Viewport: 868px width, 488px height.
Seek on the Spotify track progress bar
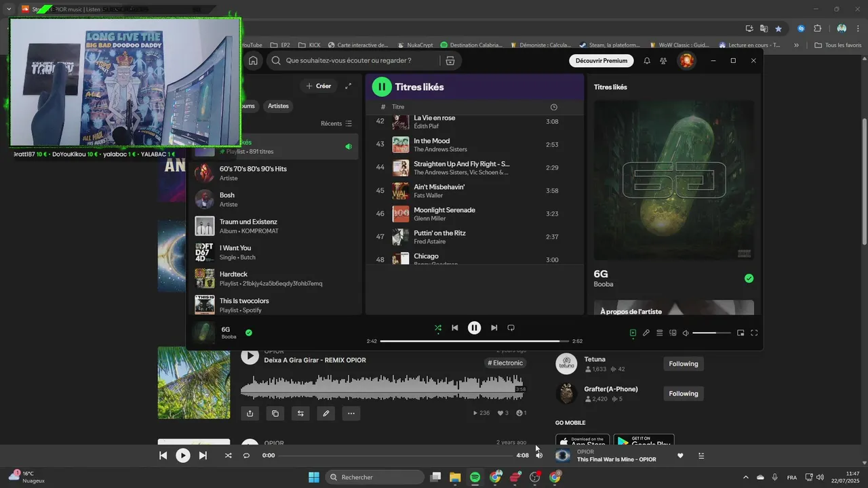[474, 341]
